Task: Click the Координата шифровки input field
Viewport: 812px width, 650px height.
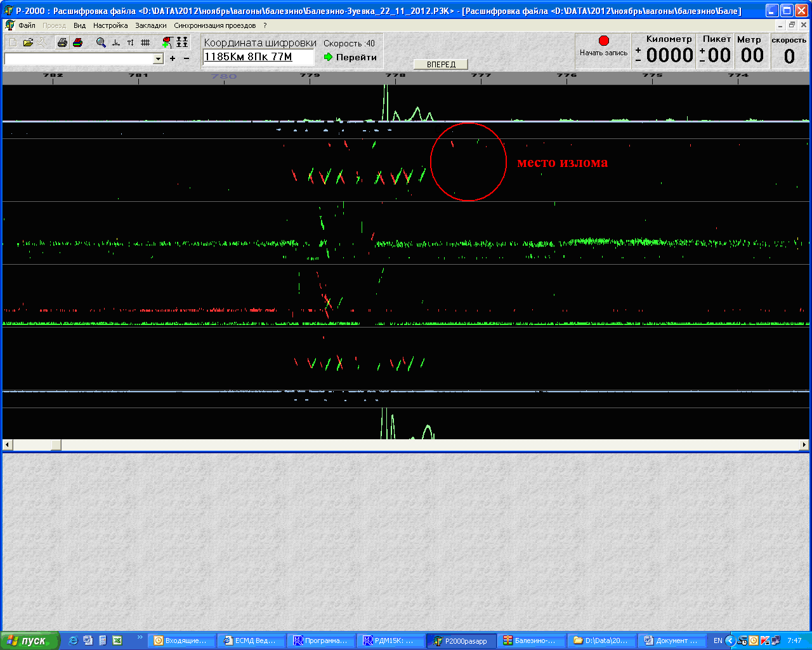Action: [259, 57]
